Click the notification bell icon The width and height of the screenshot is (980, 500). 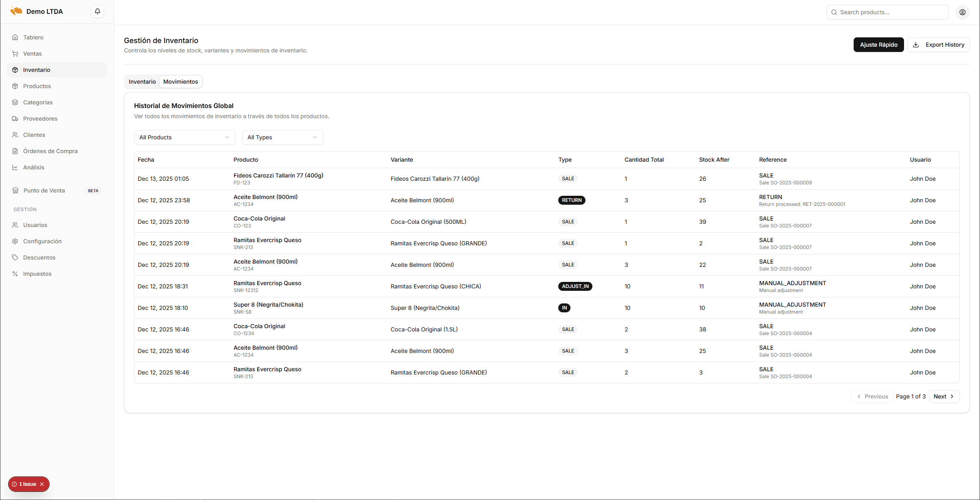tap(97, 11)
